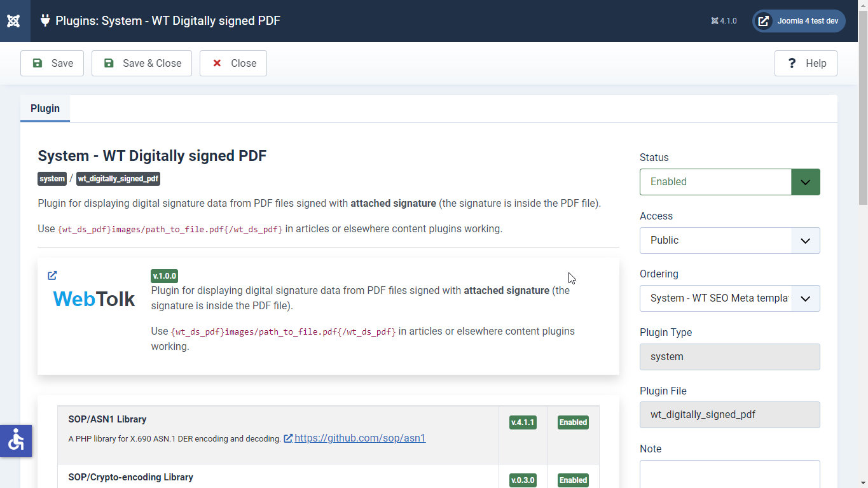Click the Plugin File field
Image resolution: width=868 pixels, height=488 pixels.
click(729, 415)
